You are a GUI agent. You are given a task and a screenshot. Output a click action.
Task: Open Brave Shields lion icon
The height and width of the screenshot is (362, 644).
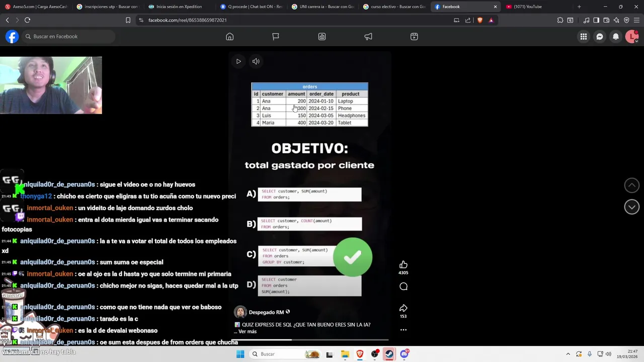point(479,20)
